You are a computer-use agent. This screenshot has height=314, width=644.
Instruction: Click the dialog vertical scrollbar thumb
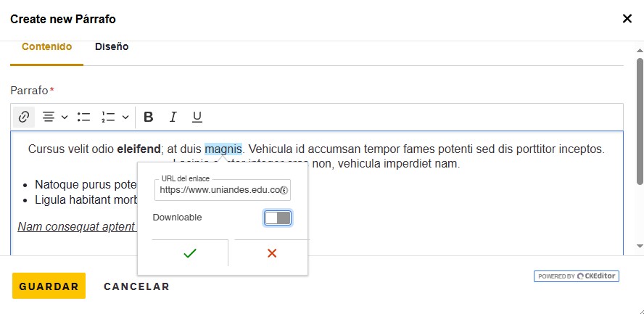click(640, 121)
